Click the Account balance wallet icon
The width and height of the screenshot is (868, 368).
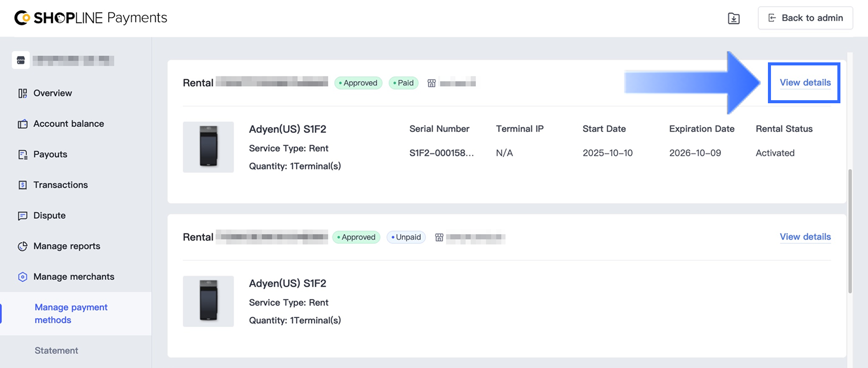pyautogui.click(x=22, y=124)
